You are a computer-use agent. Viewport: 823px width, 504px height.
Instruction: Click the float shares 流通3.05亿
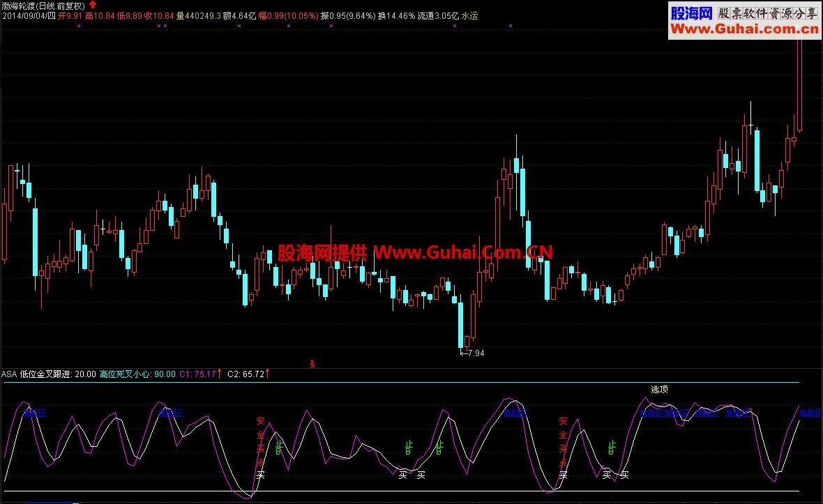(438, 16)
